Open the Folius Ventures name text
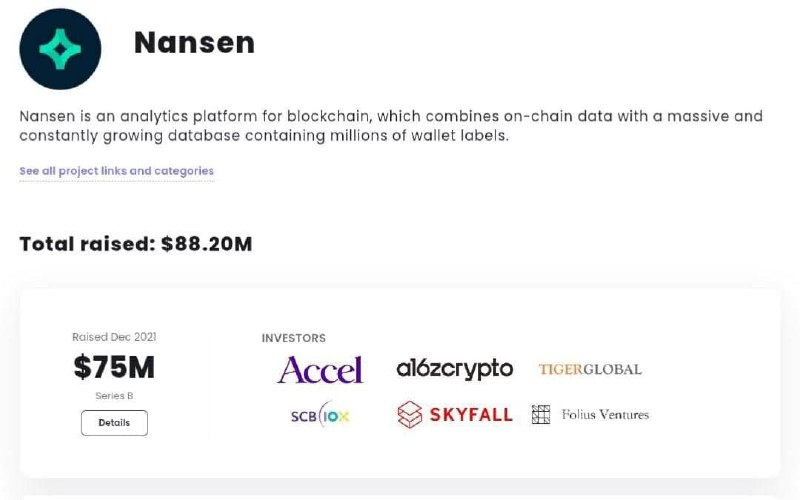 (x=605, y=414)
